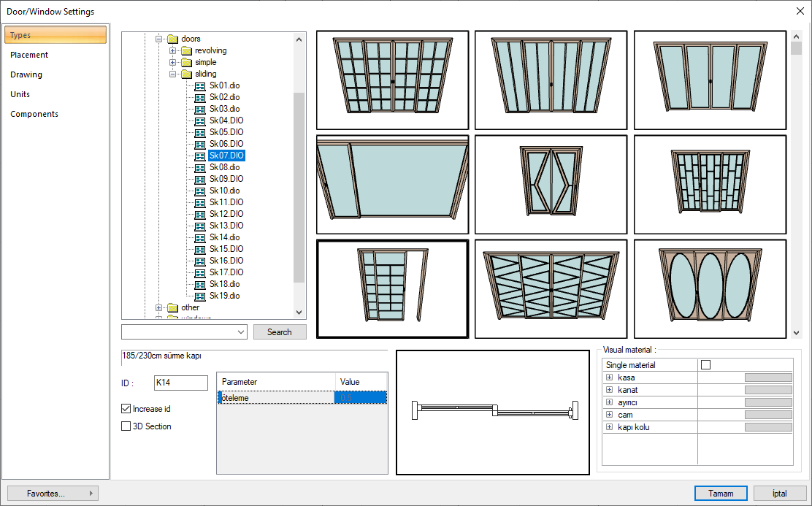Confirm with the Tamam button
812x506 pixels.
pos(721,494)
